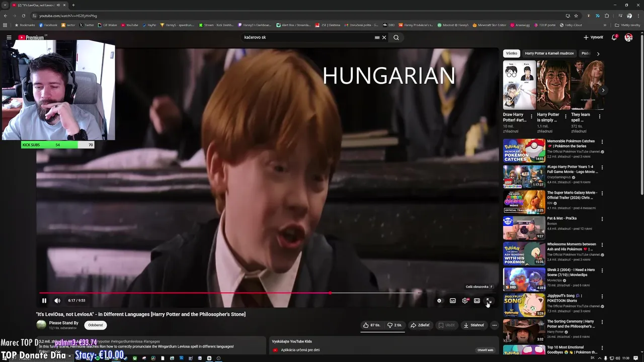Click the fullscreen button in player

coord(489,301)
